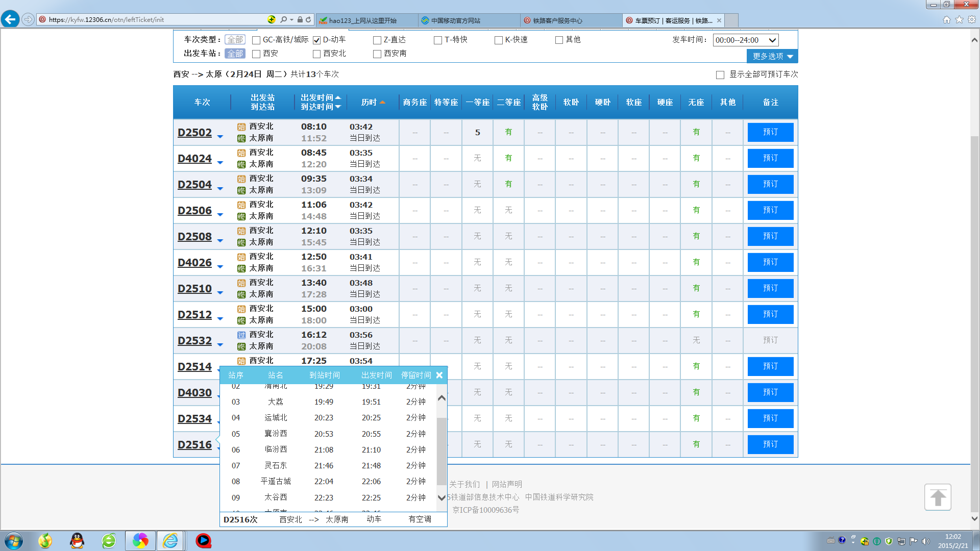Click the address bar lock icon

click(300, 19)
